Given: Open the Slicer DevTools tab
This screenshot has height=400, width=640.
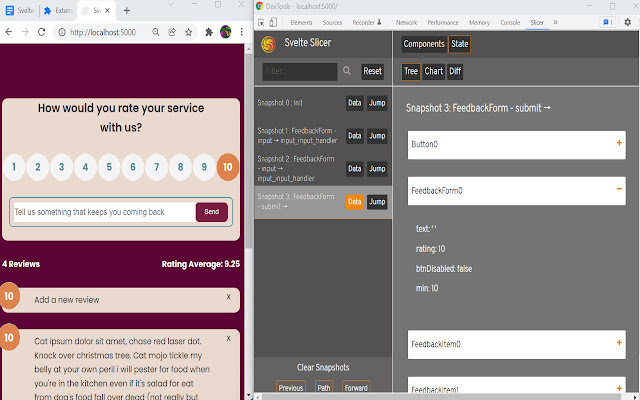Looking at the screenshot, I should coord(537,22).
